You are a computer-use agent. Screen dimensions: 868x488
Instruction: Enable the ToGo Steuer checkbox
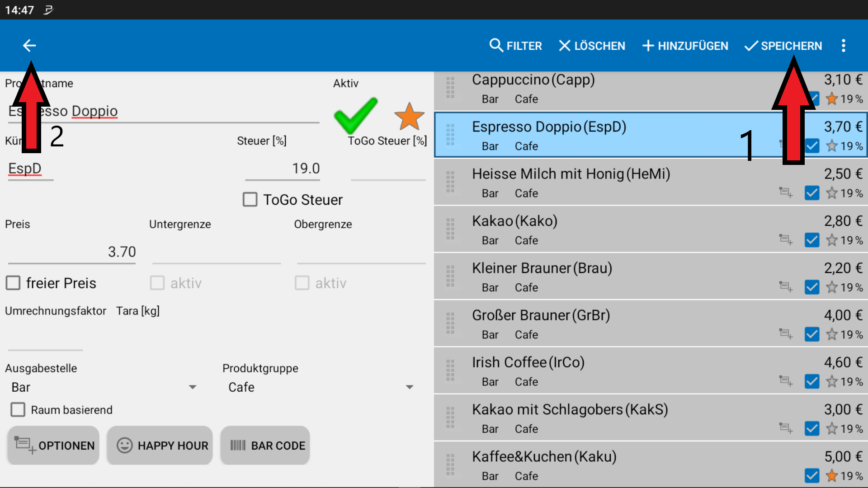click(x=250, y=199)
